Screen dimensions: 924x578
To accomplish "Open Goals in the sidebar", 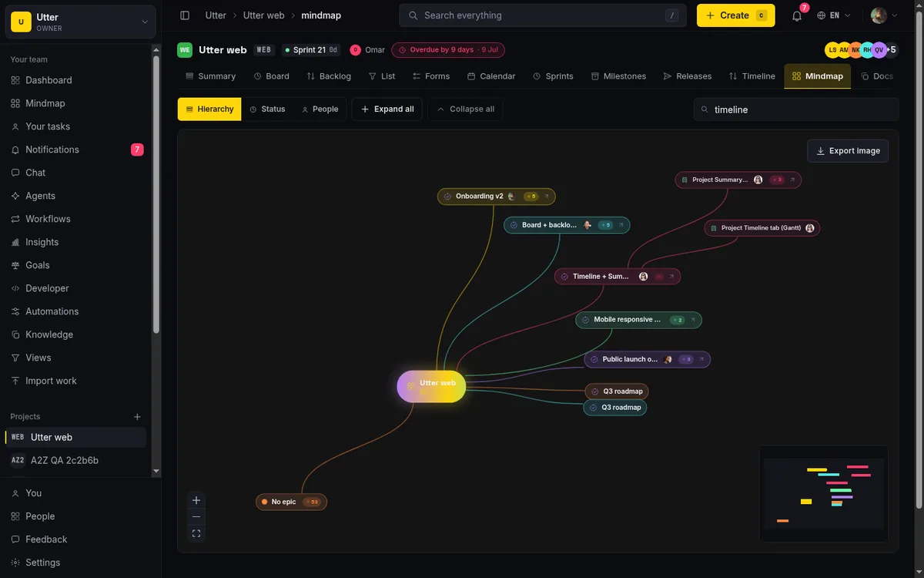I will 75,265.
